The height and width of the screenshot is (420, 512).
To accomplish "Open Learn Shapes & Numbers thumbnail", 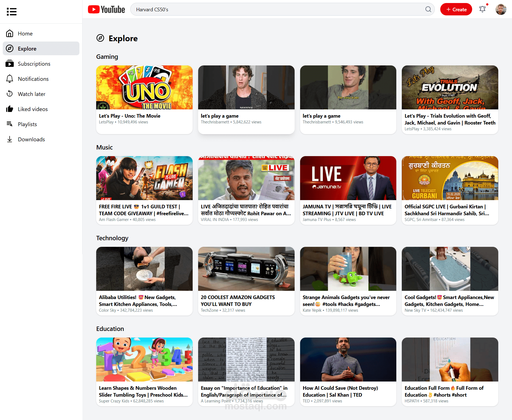I will pos(144,360).
